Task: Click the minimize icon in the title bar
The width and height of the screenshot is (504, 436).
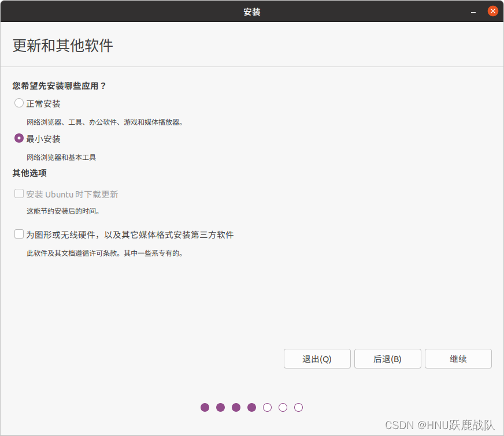Action: (x=472, y=10)
